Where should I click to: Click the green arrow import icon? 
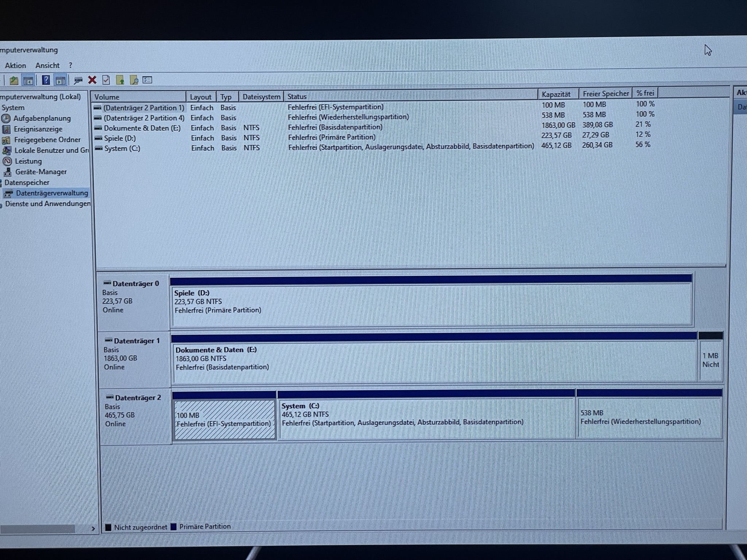[120, 80]
